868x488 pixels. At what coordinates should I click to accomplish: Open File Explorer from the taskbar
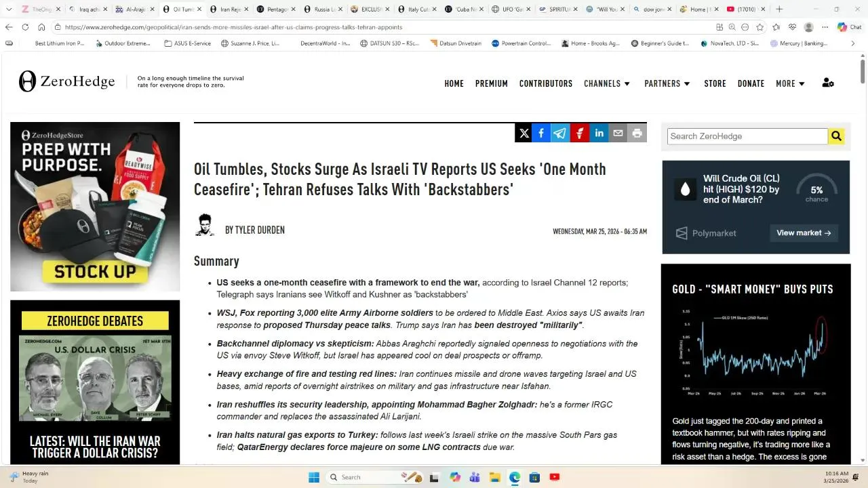coord(495,477)
